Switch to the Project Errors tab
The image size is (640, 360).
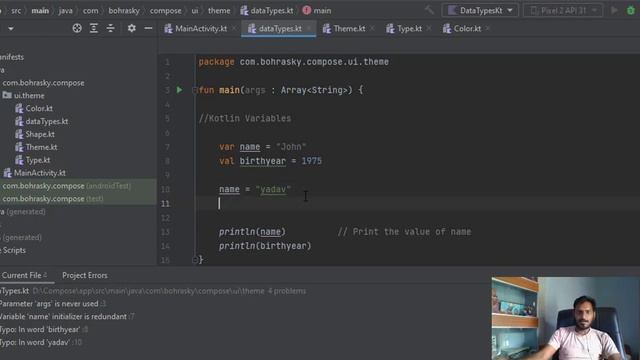point(85,276)
